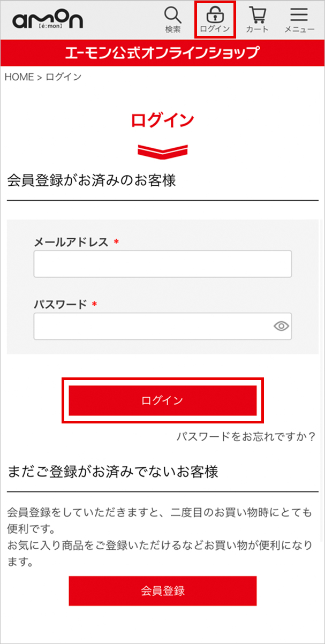
Task: Click the エーモン公式オンラインショップ banner
Action: pos(162,53)
